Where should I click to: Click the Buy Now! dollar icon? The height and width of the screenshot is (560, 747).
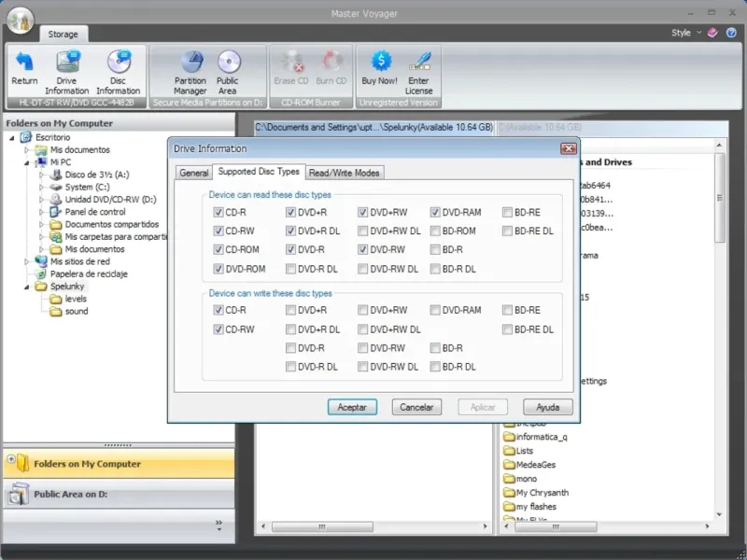pyautogui.click(x=380, y=61)
